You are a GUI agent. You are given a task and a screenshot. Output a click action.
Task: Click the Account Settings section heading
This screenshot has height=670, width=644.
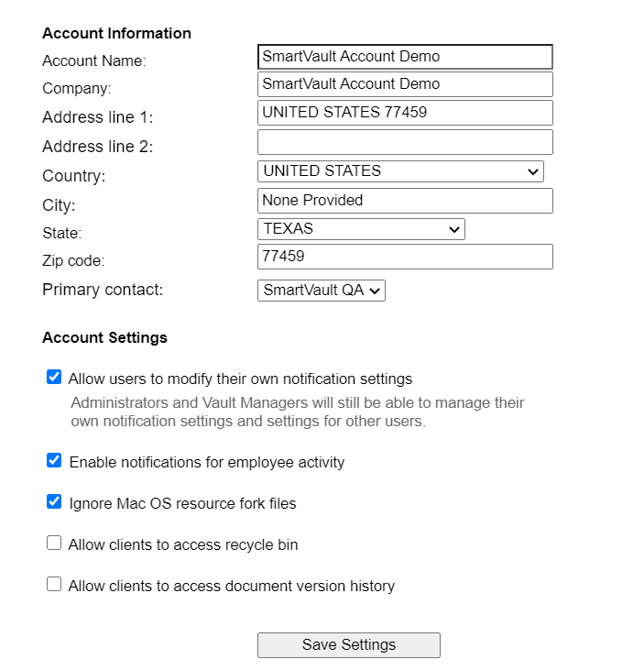point(104,337)
